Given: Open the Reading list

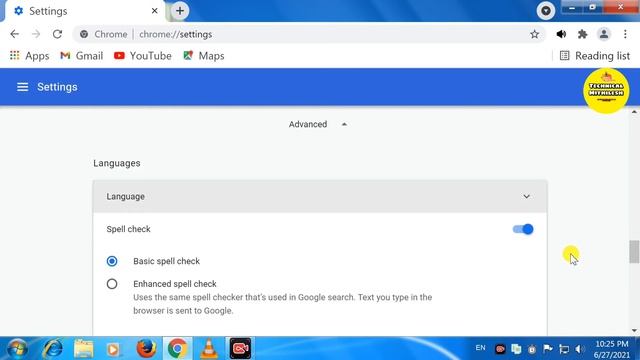Looking at the screenshot, I should pos(595,56).
